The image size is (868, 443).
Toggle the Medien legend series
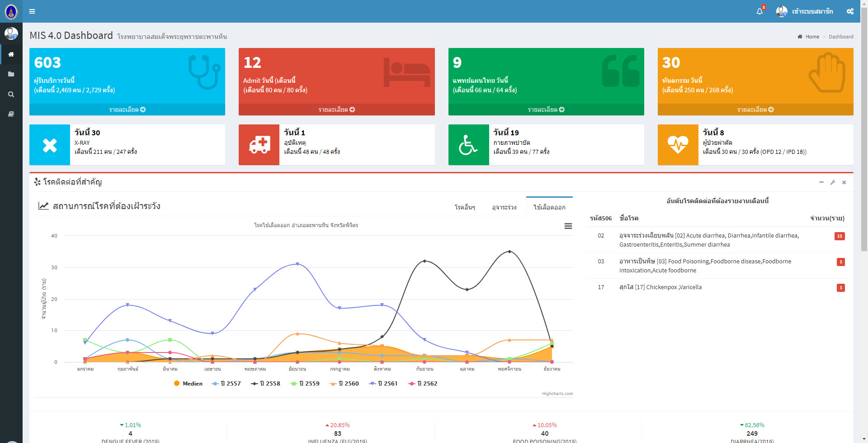coord(188,383)
